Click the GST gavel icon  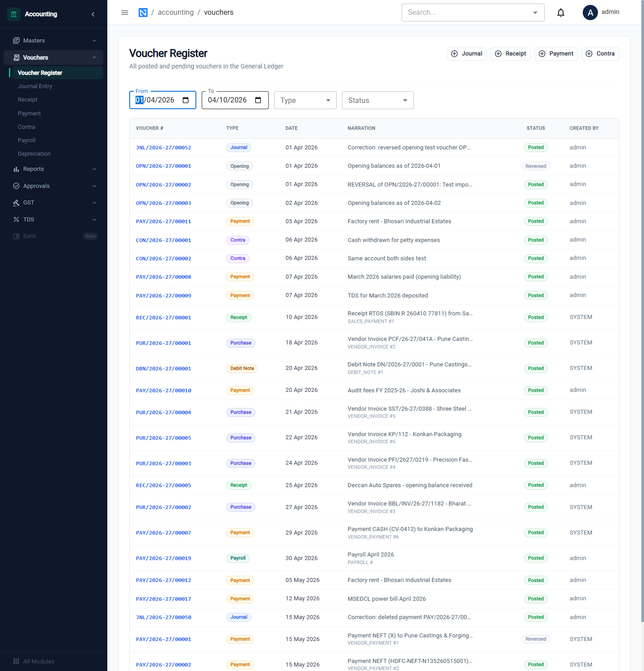[x=17, y=203]
